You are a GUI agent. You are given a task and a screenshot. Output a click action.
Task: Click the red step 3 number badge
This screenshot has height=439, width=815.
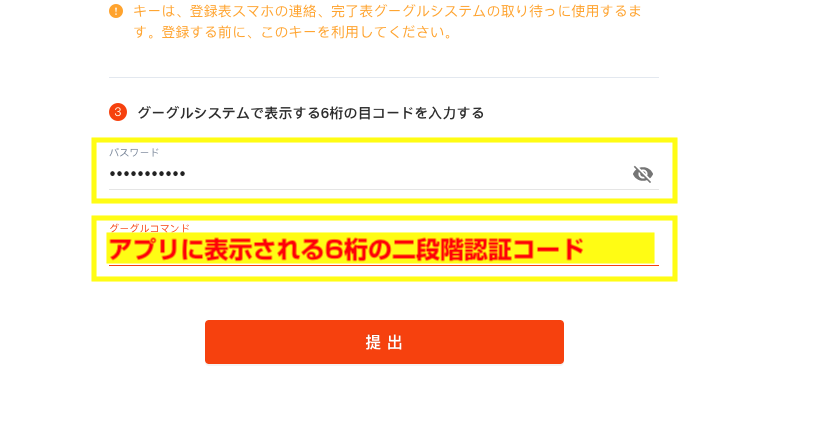(x=118, y=112)
